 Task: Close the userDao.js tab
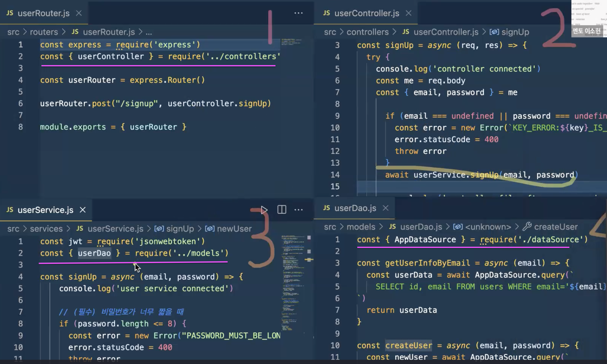pyautogui.click(x=385, y=208)
